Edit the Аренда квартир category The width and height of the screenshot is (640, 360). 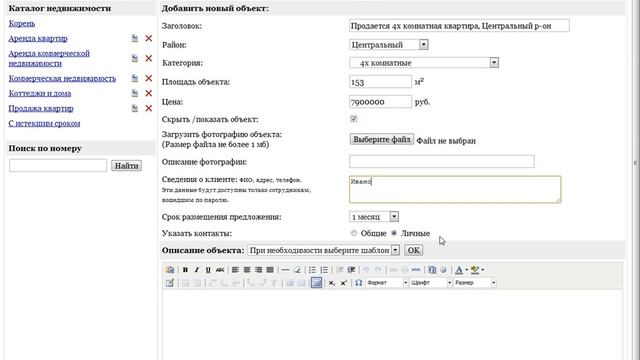[135, 38]
